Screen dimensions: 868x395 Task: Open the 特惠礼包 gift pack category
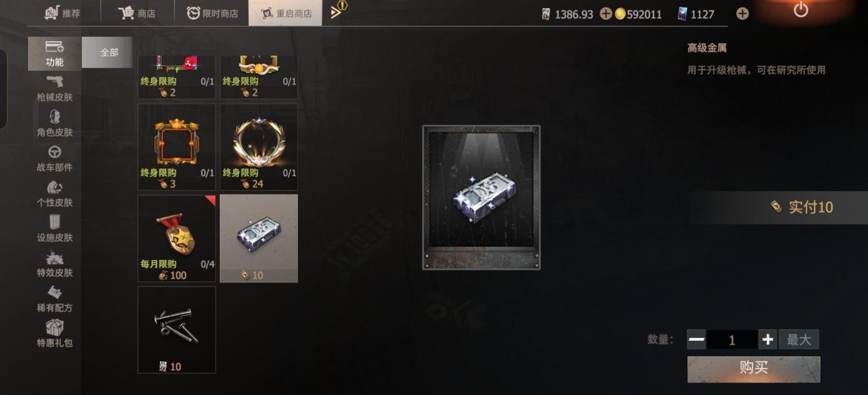click(x=54, y=334)
